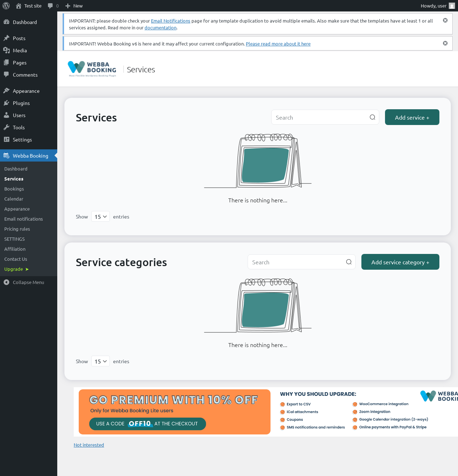
Task: Click the Webba Booking logo in header
Action: tap(92, 69)
